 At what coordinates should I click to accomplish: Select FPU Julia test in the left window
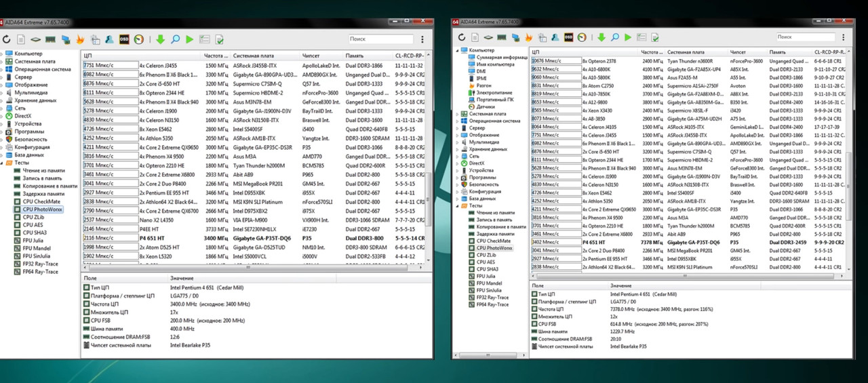tap(31, 241)
